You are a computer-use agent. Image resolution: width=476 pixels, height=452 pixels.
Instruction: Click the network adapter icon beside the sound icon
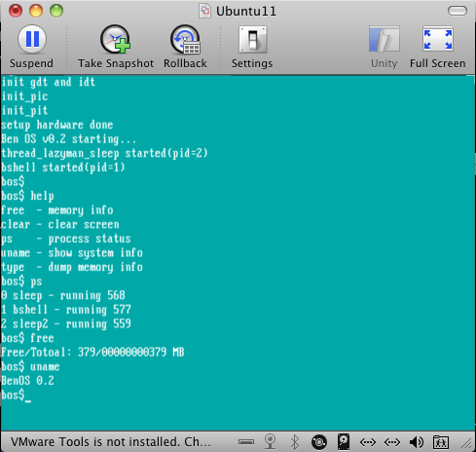392,442
